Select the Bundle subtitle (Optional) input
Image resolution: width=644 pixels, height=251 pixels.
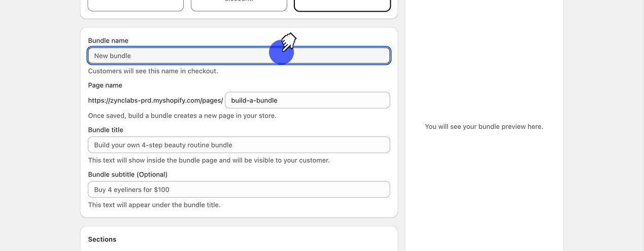239,190
